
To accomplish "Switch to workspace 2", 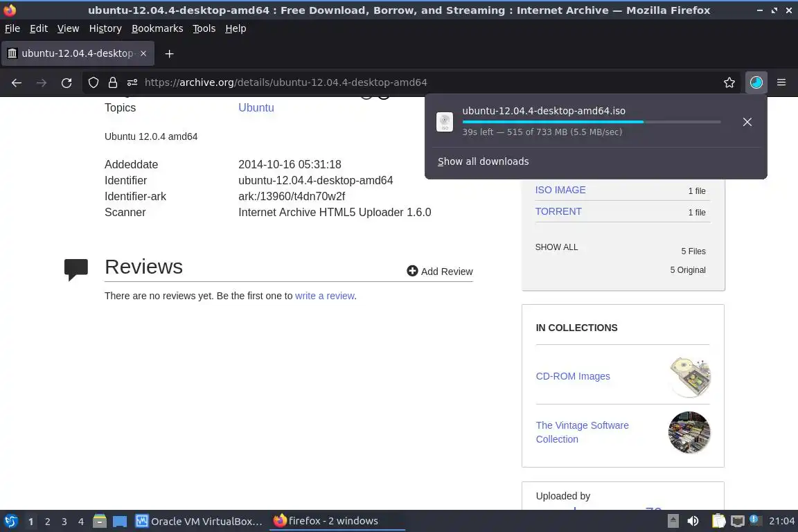I will 47,522.
